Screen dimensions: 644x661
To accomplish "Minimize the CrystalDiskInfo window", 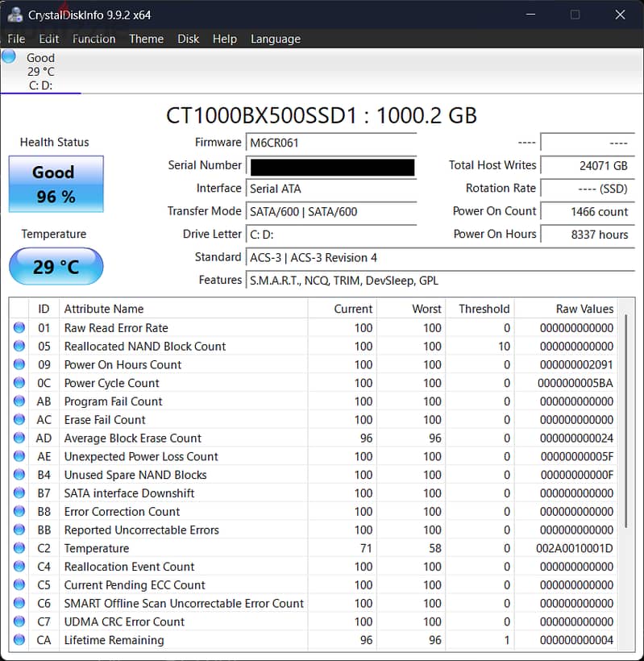I will (x=530, y=15).
